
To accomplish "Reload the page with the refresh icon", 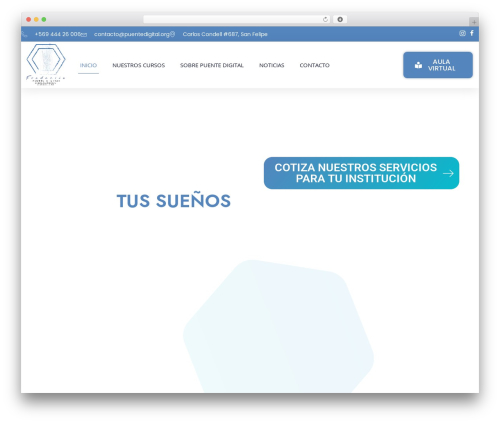I will point(325,19).
